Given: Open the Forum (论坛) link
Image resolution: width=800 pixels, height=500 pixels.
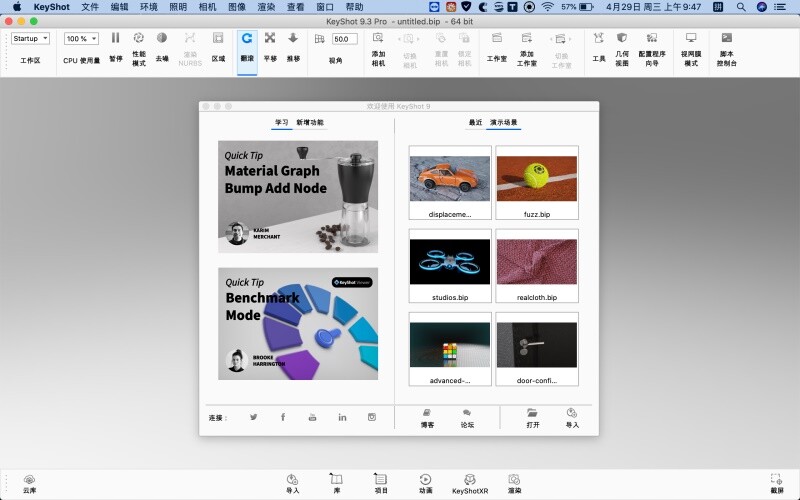Looking at the screenshot, I should [x=467, y=418].
